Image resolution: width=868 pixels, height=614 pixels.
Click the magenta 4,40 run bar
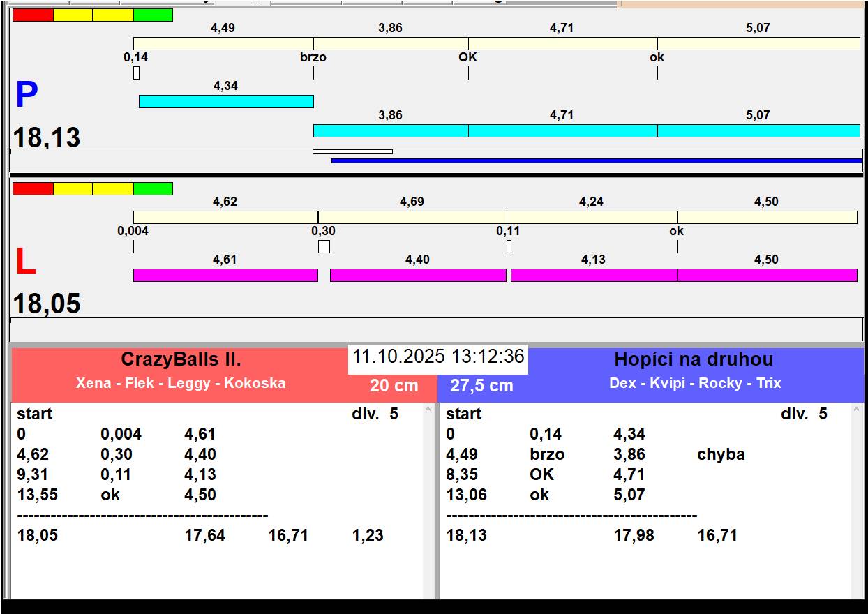point(417,275)
